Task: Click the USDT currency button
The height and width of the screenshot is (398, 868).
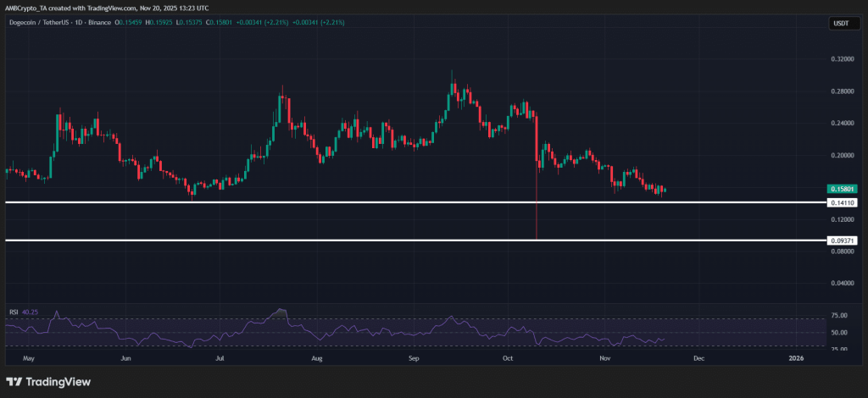Action: [841, 24]
